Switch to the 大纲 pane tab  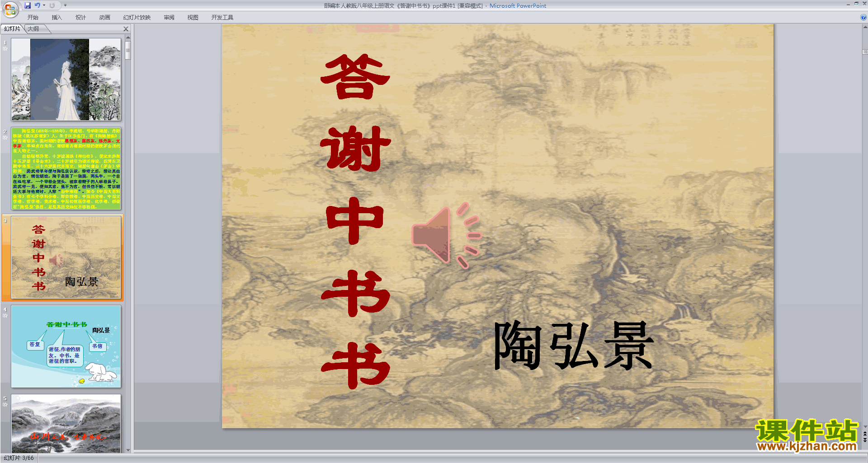[34, 28]
